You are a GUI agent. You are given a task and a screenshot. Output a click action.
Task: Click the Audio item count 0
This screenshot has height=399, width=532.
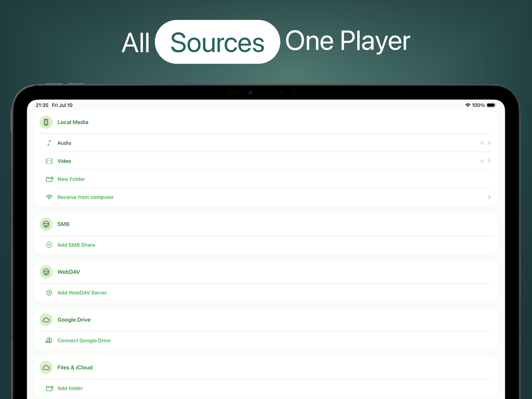pos(482,143)
